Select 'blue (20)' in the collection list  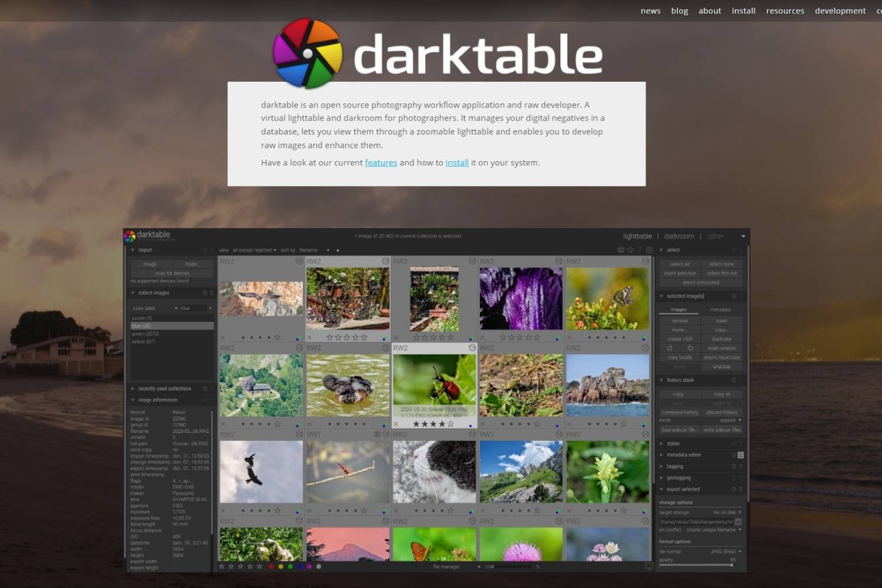tap(172, 326)
